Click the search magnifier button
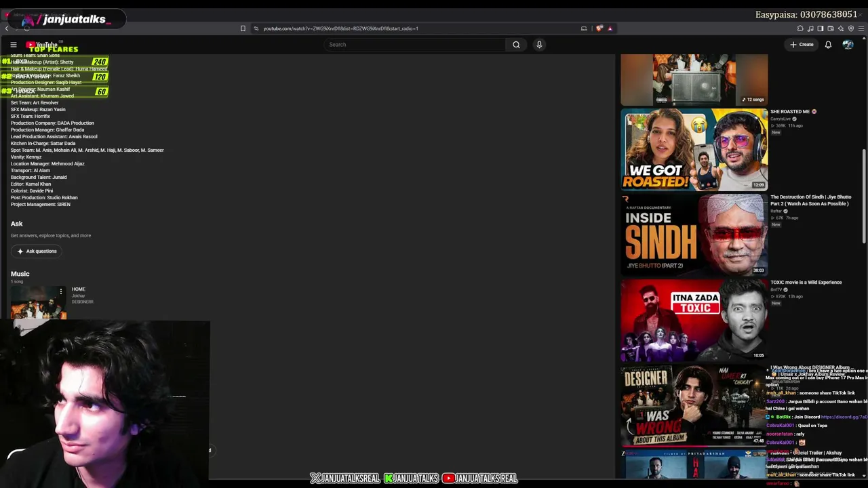Viewport: 868px width, 488px height. point(516,45)
